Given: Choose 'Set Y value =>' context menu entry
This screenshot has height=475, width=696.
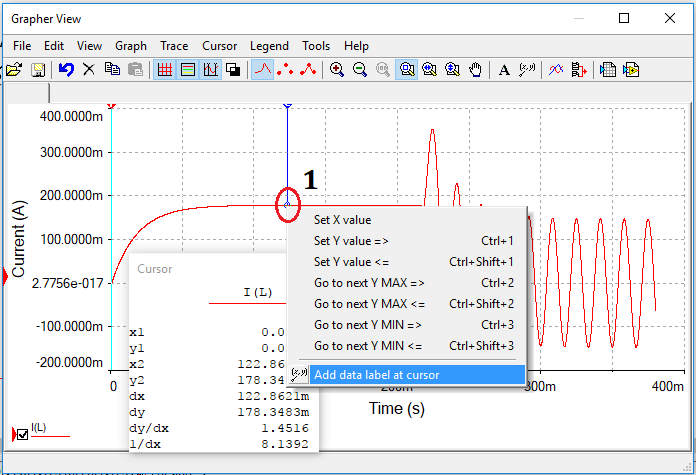Looking at the screenshot, I should (407, 241).
